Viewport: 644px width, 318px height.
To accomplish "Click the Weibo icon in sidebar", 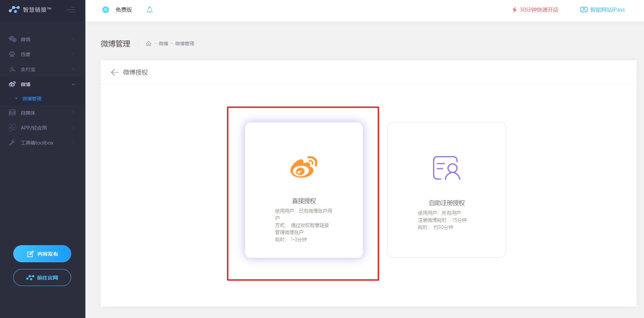I will 12,84.
